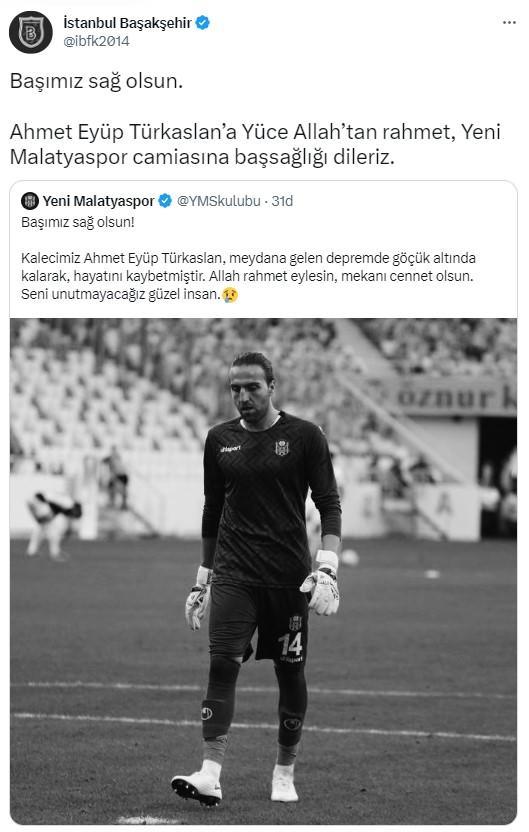
Task: Open the @ibfk2014 handle
Action: pyautogui.click(x=96, y=41)
